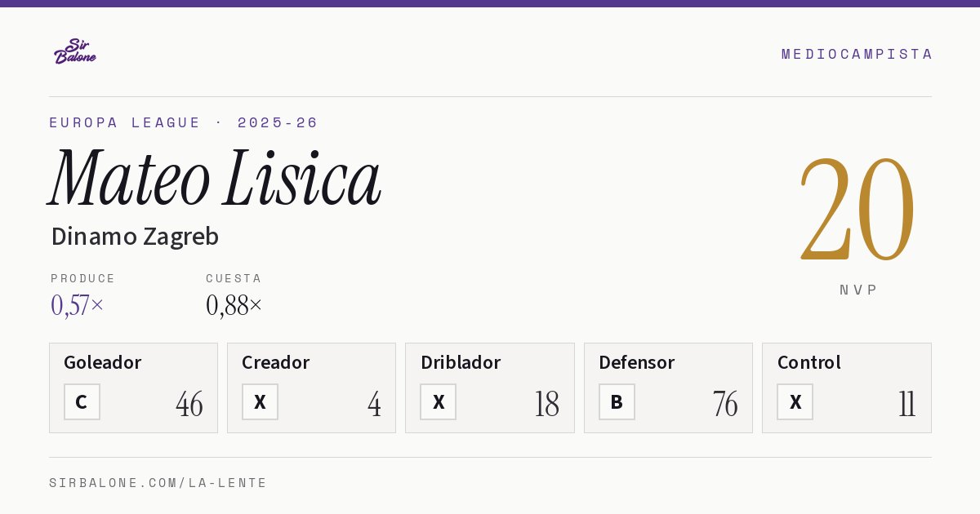Click the Driblador card title

(461, 362)
